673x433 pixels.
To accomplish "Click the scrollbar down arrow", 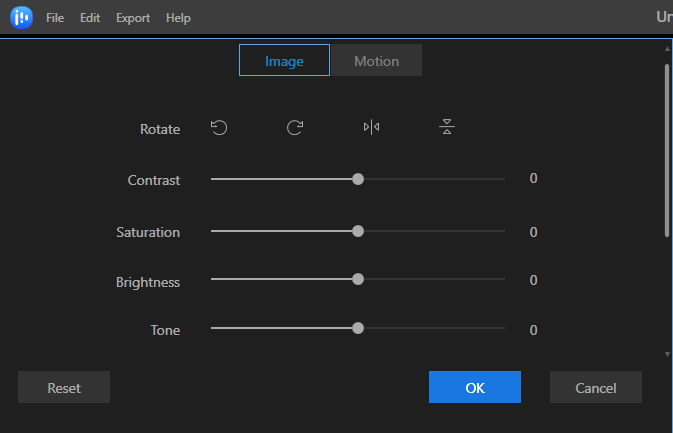I will 667,354.
